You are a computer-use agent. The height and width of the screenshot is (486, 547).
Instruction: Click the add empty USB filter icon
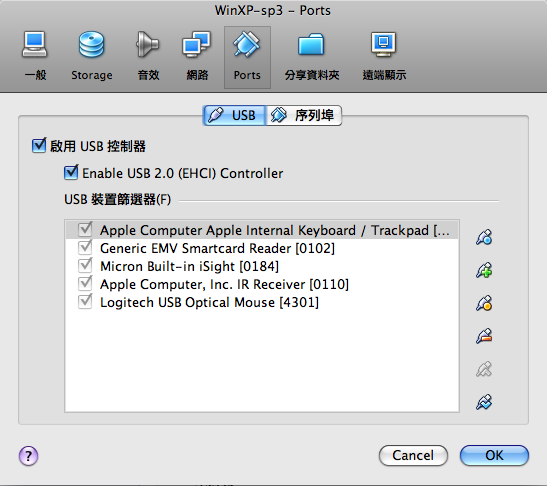click(x=484, y=237)
